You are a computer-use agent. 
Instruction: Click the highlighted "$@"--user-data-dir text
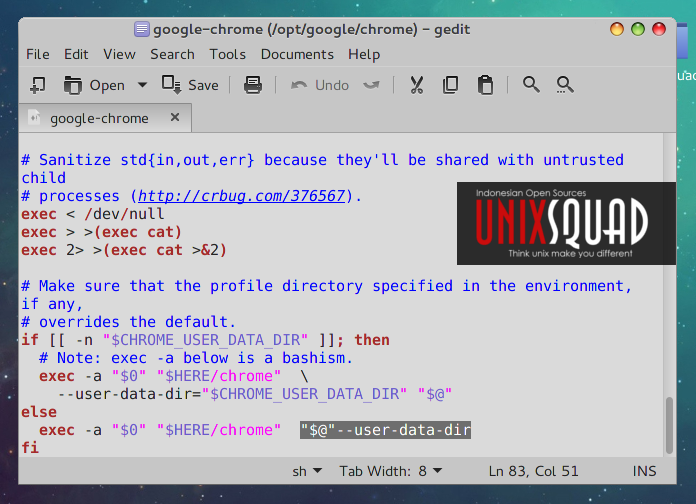[385, 430]
